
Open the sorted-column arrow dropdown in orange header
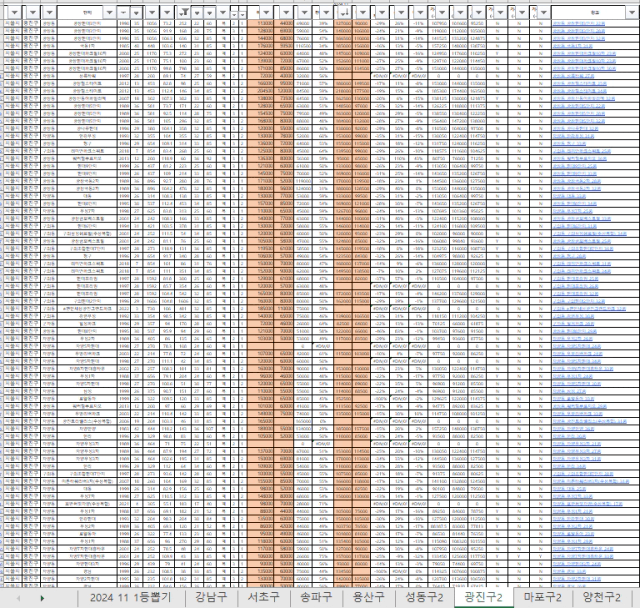[x=344, y=13]
